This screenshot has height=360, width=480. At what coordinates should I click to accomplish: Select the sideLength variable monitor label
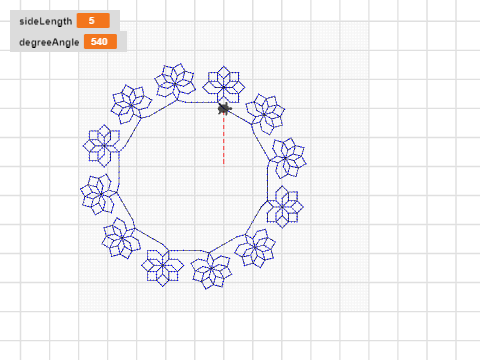click(x=46, y=21)
